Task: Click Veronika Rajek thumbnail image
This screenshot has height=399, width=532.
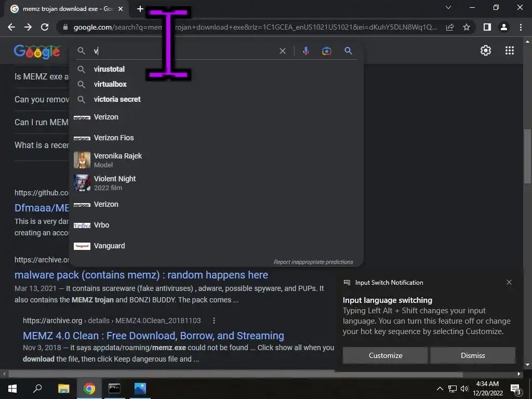Action: (x=82, y=160)
